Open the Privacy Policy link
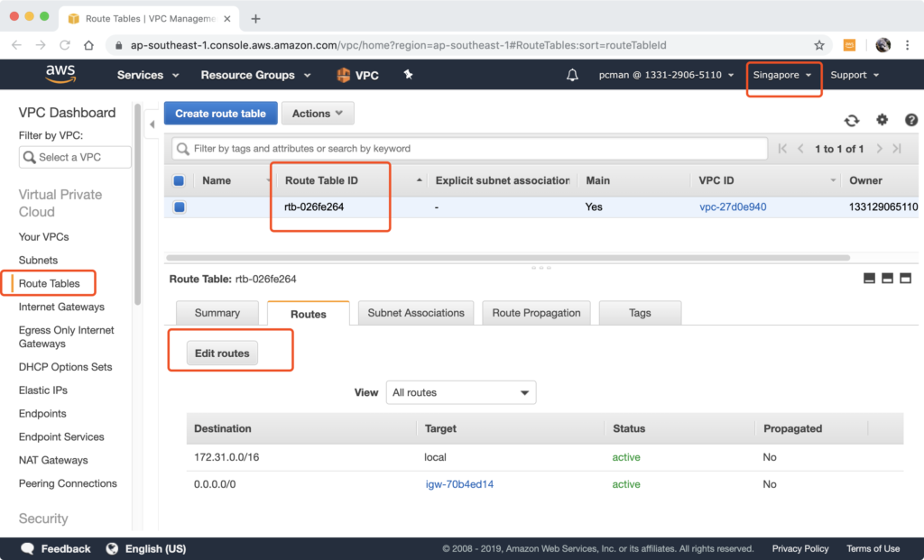 (800, 549)
